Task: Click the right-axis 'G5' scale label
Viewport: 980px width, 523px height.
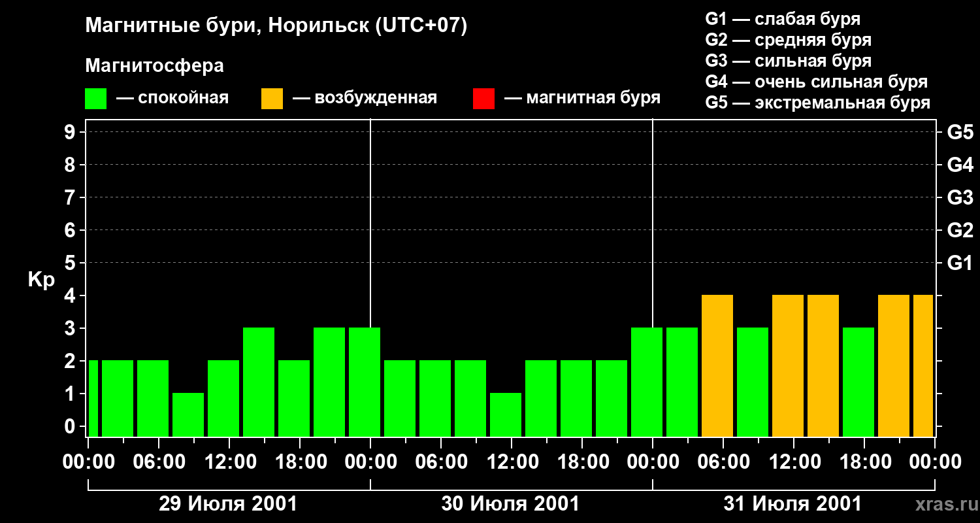Action: (960, 132)
